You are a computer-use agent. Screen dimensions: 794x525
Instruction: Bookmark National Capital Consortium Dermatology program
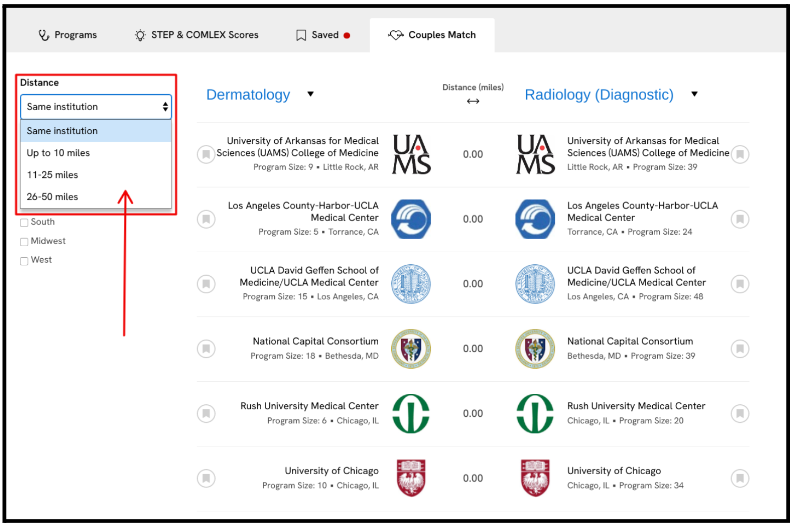click(206, 348)
